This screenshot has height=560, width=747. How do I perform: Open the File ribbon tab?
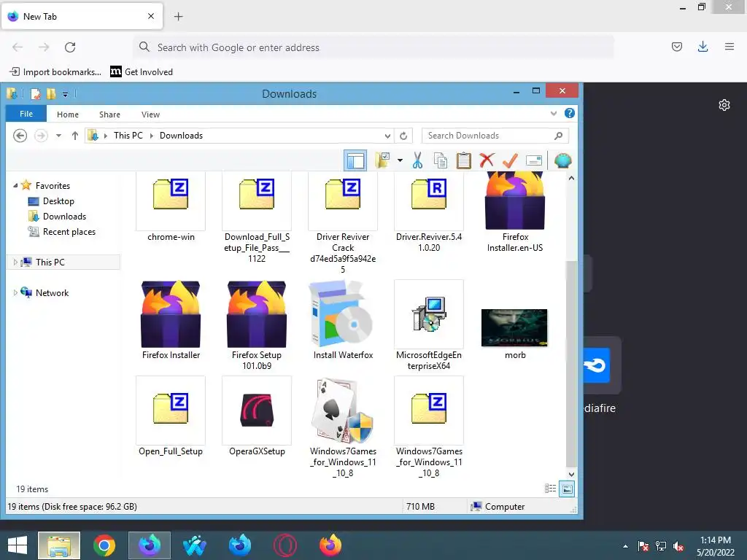pyautogui.click(x=26, y=114)
